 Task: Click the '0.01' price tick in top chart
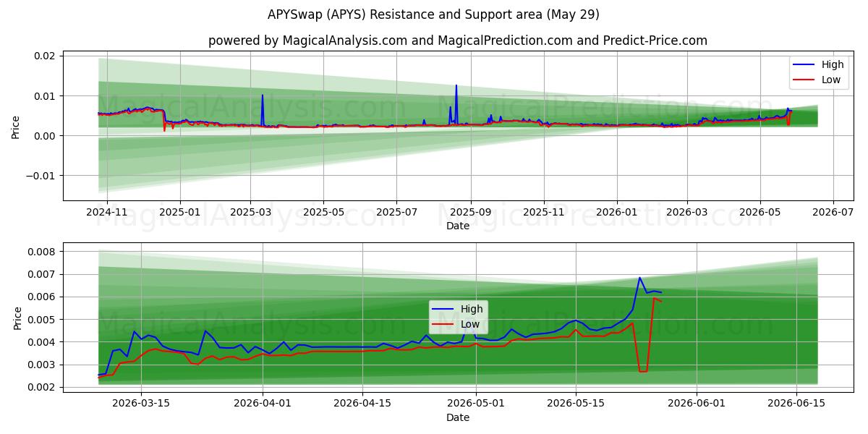[46, 96]
